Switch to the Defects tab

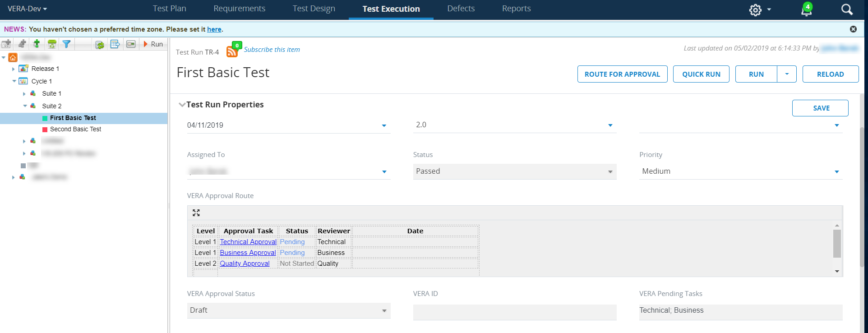pos(461,9)
